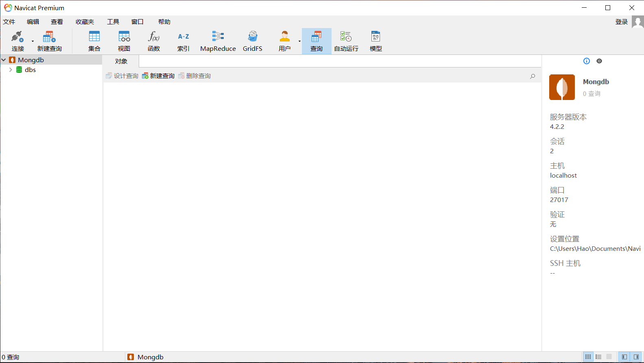Screen dimensions: 644x363
Task: Click settings location path C:\Users\Hao
Action: click(595, 249)
